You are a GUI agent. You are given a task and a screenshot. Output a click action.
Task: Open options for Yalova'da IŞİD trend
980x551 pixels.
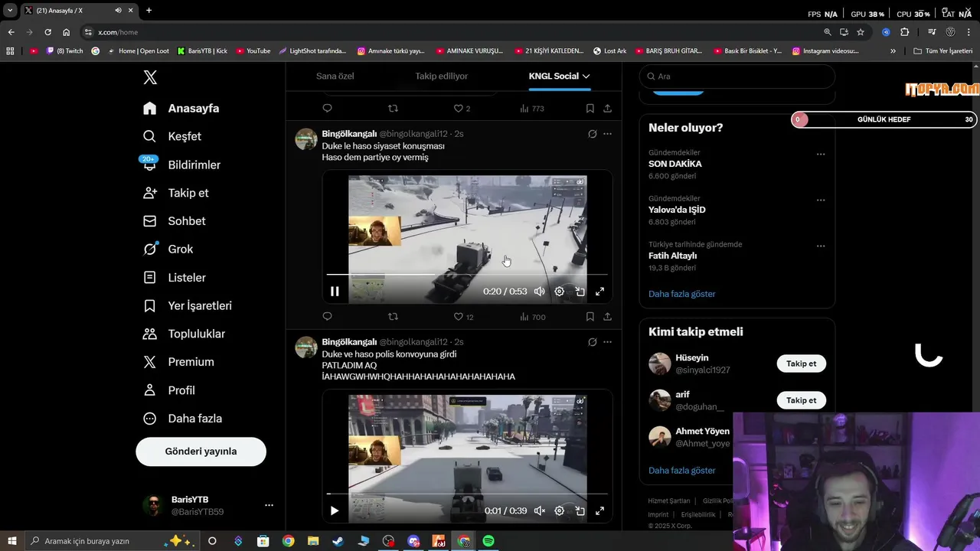[x=821, y=200]
